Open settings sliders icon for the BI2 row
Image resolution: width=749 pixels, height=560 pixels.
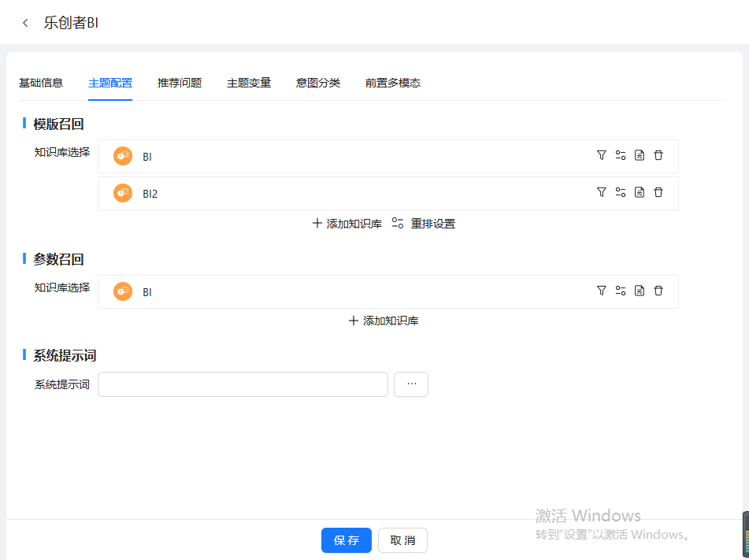621,192
